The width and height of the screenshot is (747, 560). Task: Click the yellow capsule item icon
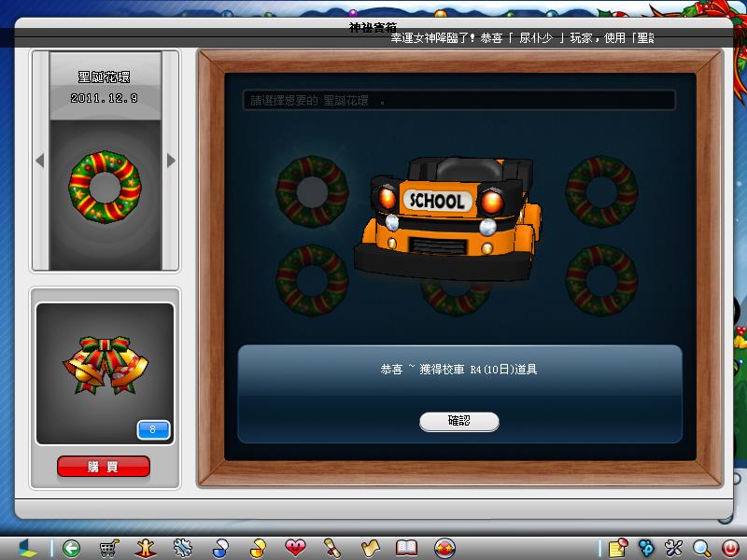click(258, 548)
